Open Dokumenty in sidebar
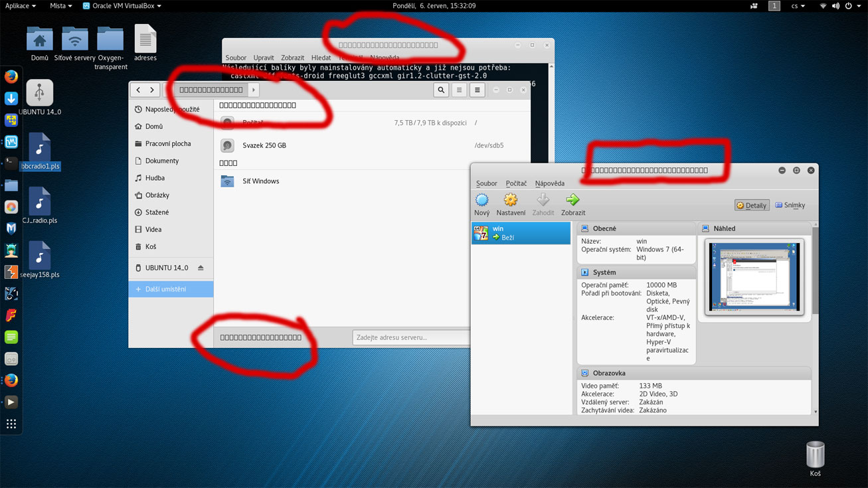 pyautogui.click(x=171, y=161)
